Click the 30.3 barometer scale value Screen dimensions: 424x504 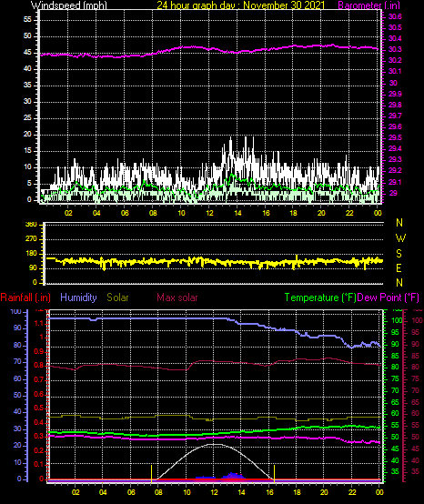click(395, 49)
